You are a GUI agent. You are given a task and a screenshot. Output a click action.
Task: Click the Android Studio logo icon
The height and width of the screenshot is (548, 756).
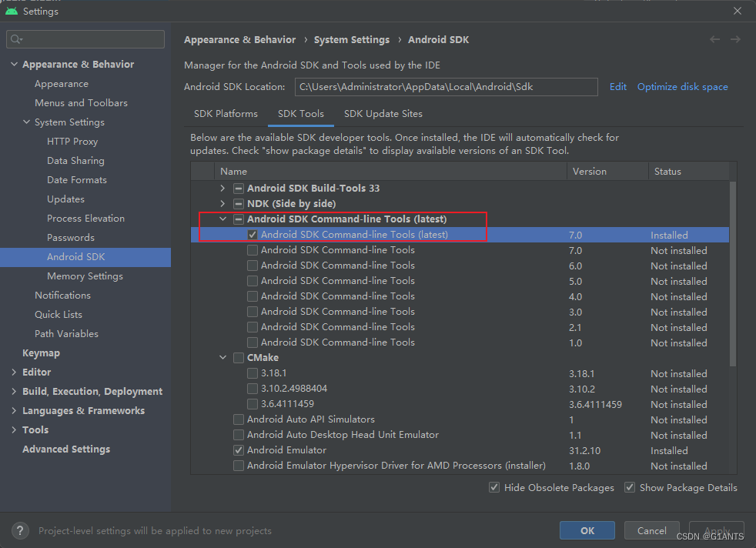[12, 11]
